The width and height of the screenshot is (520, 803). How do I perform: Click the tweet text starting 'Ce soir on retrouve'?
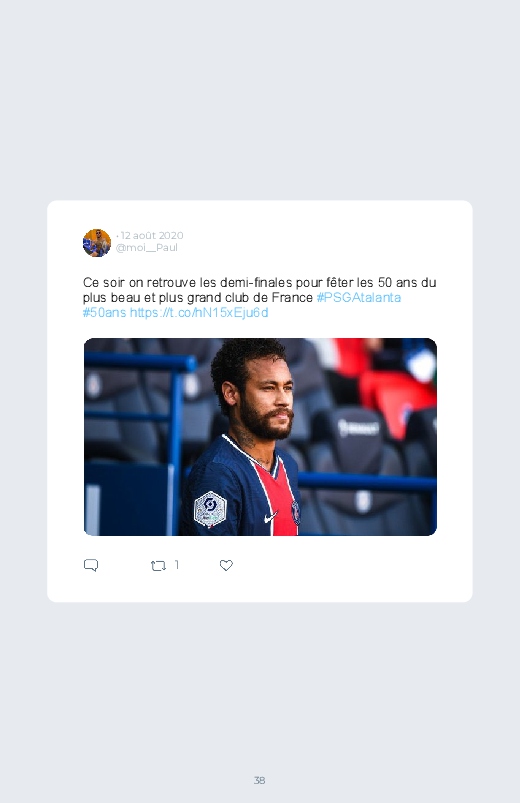(260, 298)
